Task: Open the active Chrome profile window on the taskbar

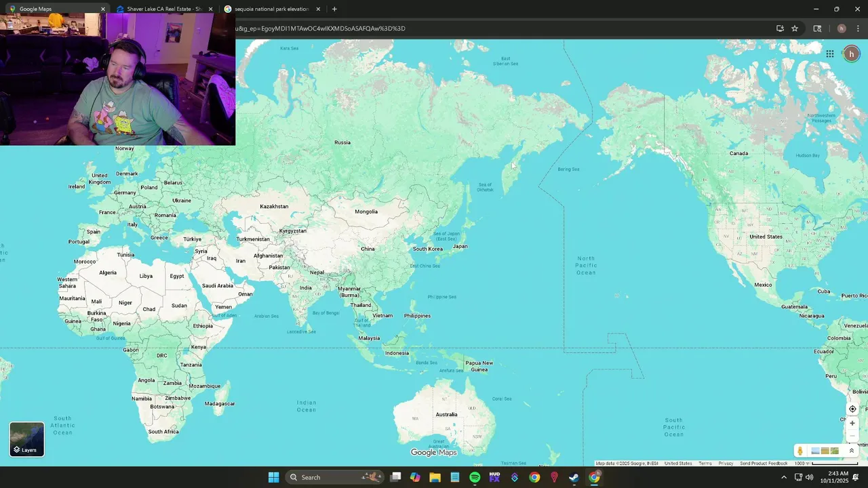Action: (594, 477)
